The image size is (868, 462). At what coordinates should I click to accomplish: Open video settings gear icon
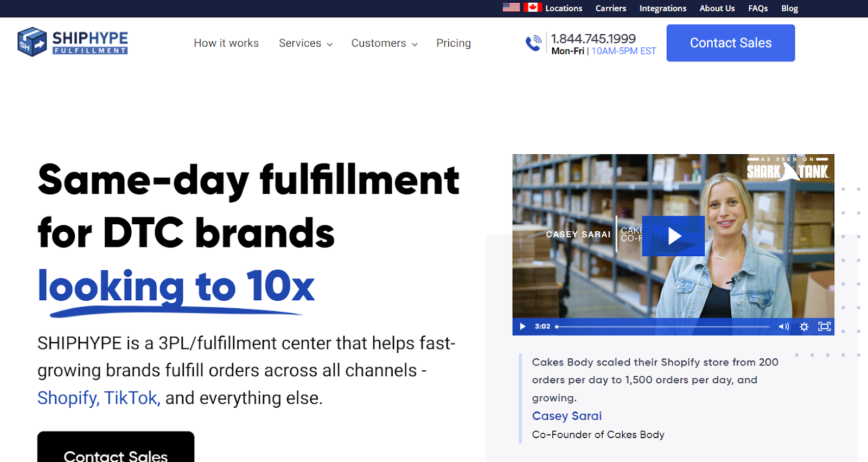[x=804, y=326]
